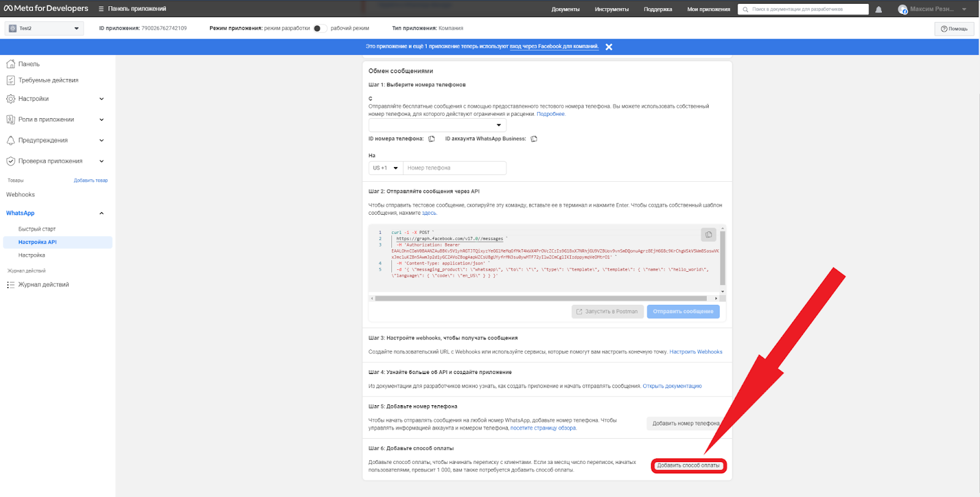The height and width of the screenshot is (497, 980).
Task: Click the Панель home icon
Action: click(10, 64)
